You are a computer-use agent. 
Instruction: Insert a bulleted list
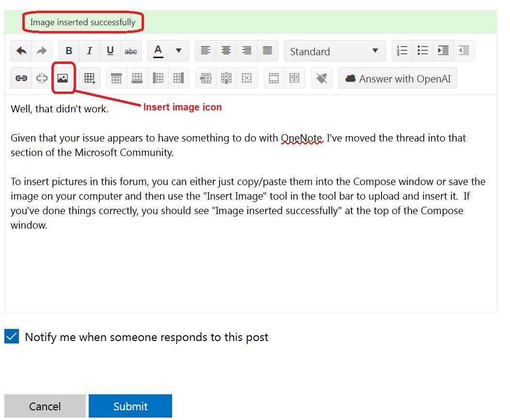pyautogui.click(x=423, y=51)
